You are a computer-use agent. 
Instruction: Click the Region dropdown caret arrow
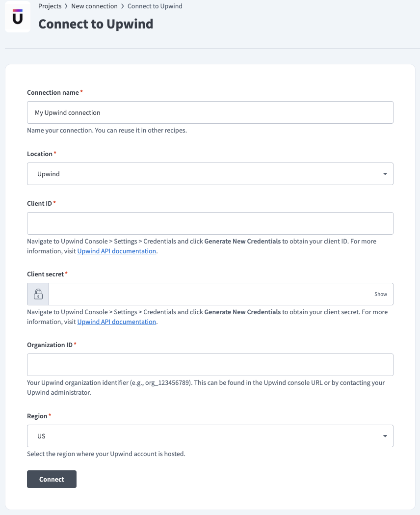click(385, 436)
